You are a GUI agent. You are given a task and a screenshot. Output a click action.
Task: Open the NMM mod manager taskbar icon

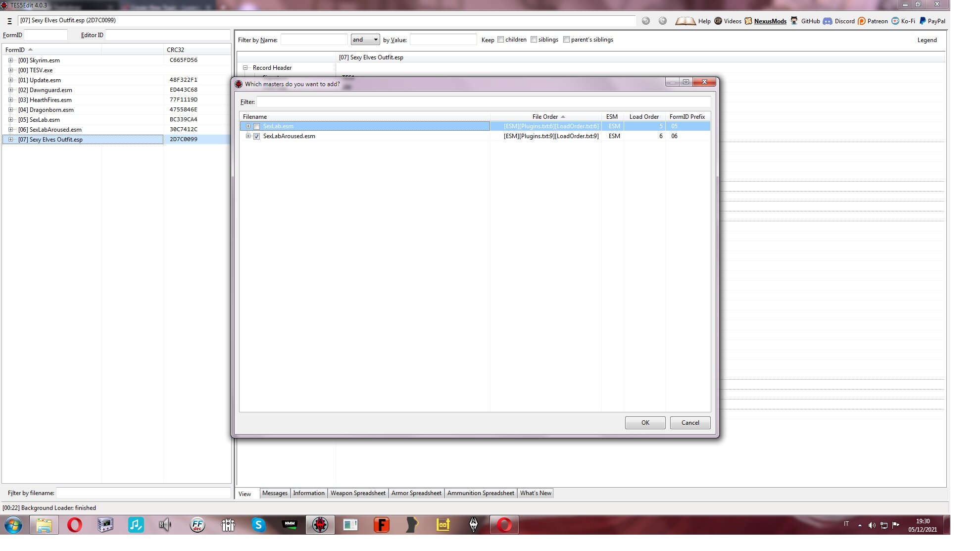click(290, 525)
